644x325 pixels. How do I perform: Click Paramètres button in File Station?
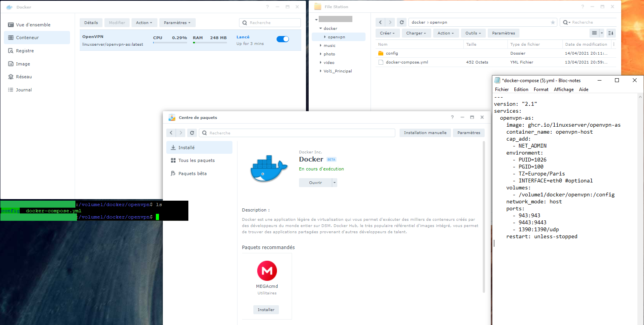click(504, 33)
